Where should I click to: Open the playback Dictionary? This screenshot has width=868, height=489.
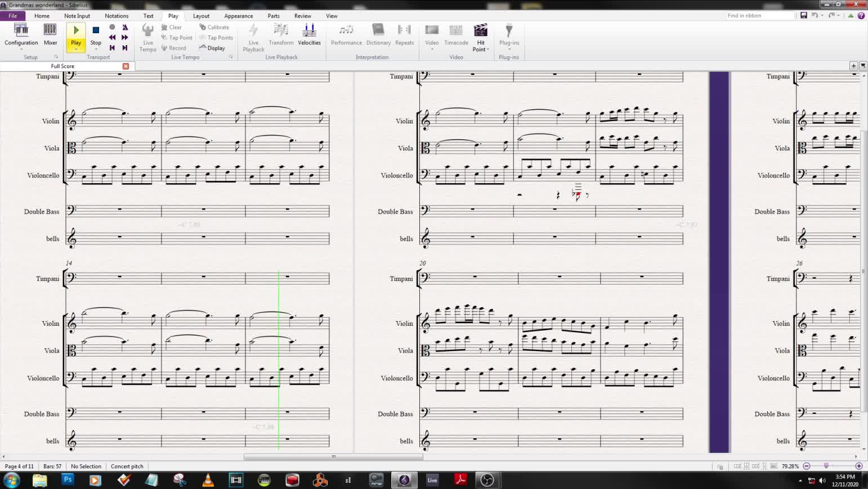tap(378, 34)
